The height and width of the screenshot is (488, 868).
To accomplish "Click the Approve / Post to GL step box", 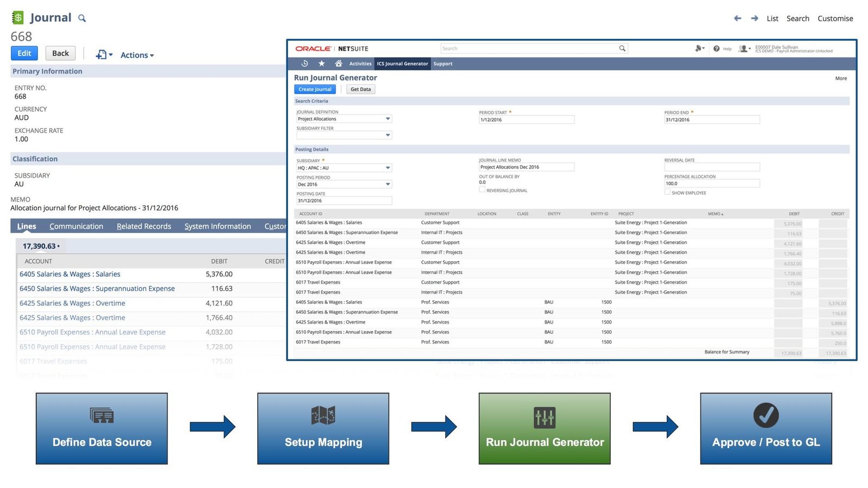I will [x=766, y=429].
